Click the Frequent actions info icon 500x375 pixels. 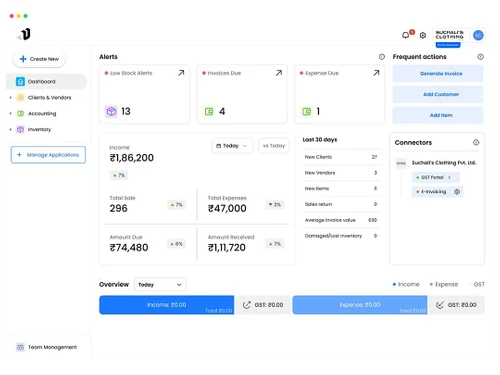click(480, 57)
